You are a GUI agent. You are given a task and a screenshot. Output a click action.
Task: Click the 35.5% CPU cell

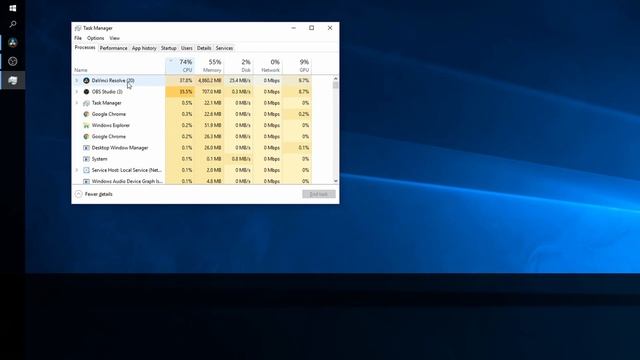coord(180,91)
